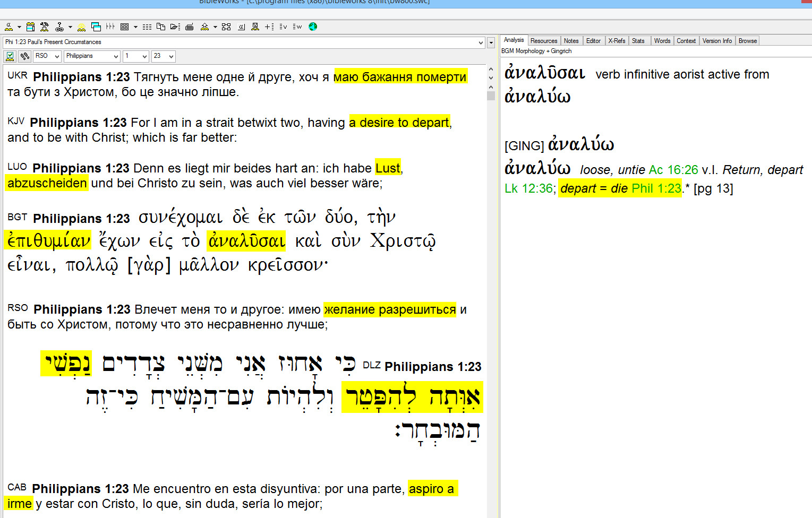Click the scroll down chevron of browse window
This screenshot has height=518, width=812.
point(491,78)
